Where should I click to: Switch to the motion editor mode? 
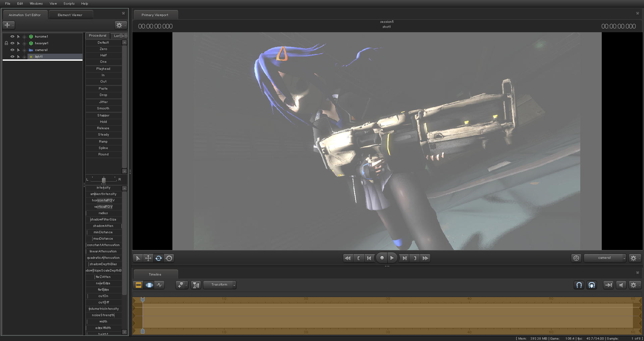pyautogui.click(x=149, y=285)
